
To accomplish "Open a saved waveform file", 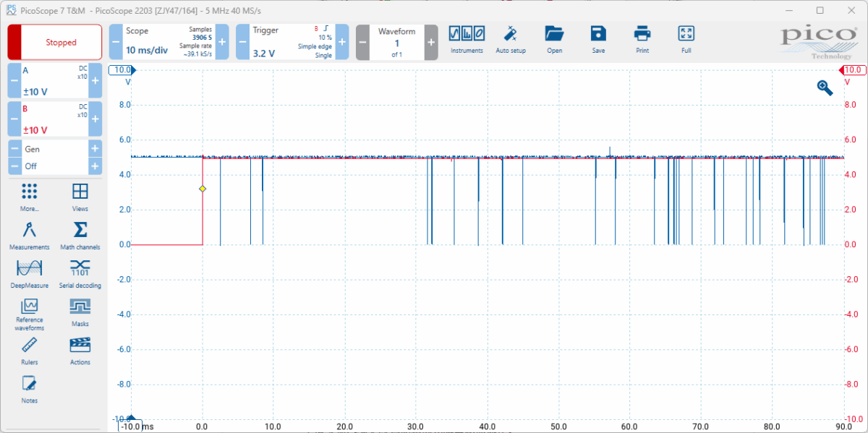I will [554, 40].
